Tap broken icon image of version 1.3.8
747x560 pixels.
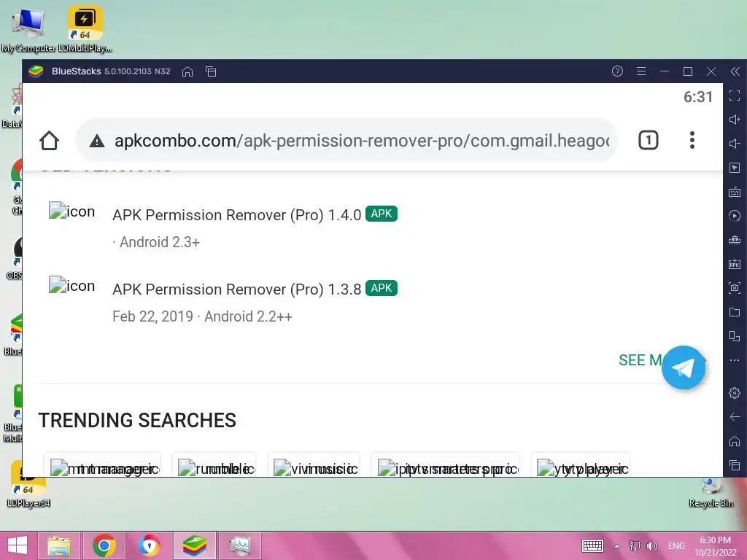coord(71,285)
